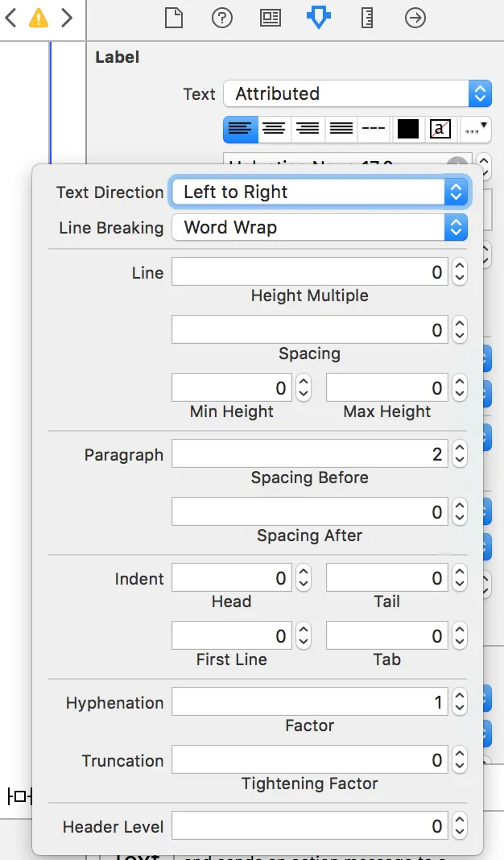Image resolution: width=504 pixels, height=860 pixels.
Task: Click the yellow warning issue icon
Action: click(x=39, y=18)
